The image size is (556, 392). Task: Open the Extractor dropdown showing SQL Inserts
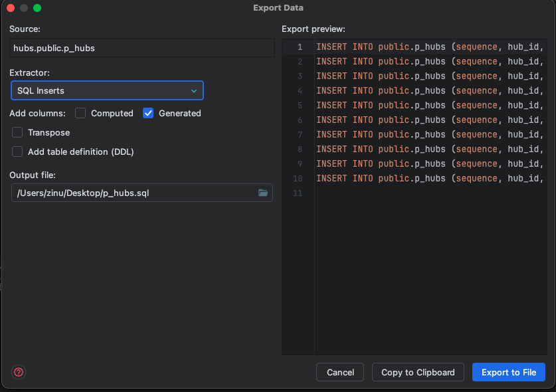(107, 90)
